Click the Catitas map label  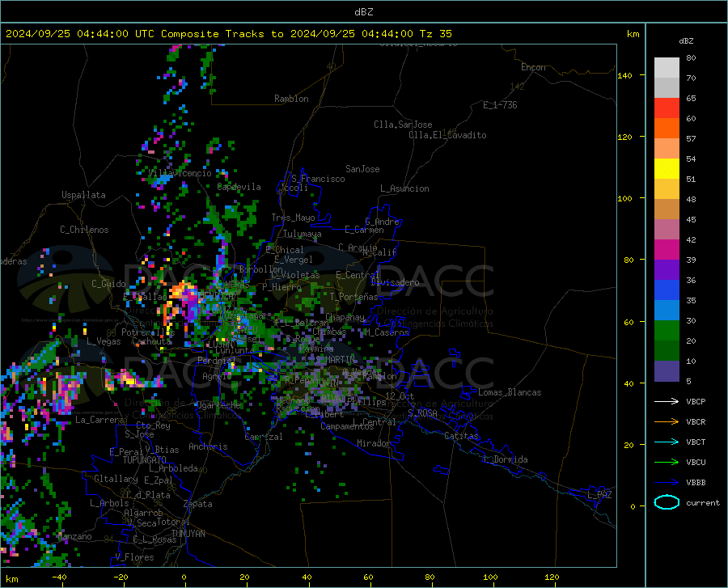pyautogui.click(x=461, y=436)
